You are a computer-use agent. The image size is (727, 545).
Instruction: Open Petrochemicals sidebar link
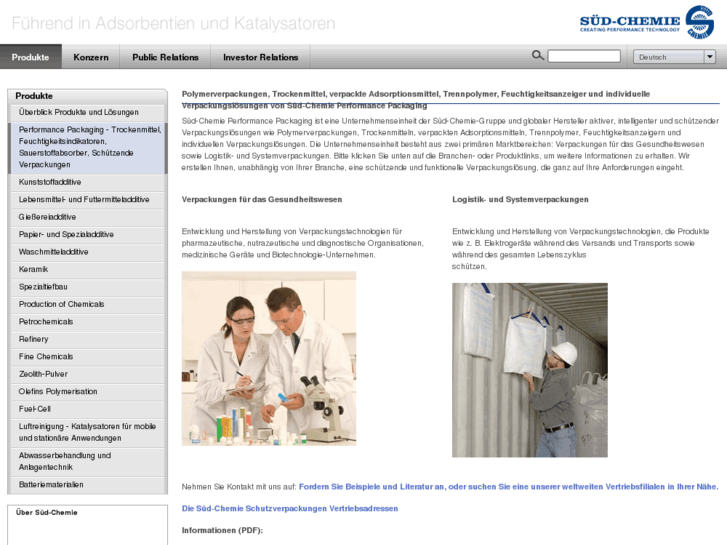(88, 322)
